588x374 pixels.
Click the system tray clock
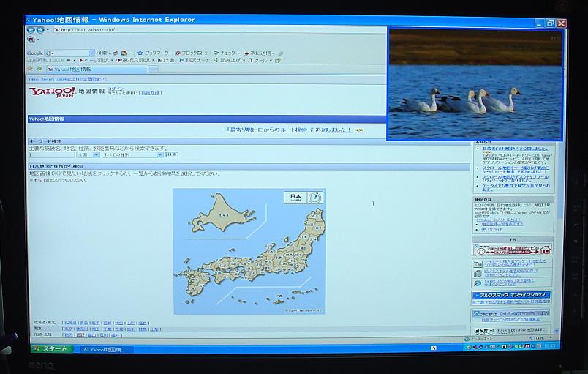551,347
